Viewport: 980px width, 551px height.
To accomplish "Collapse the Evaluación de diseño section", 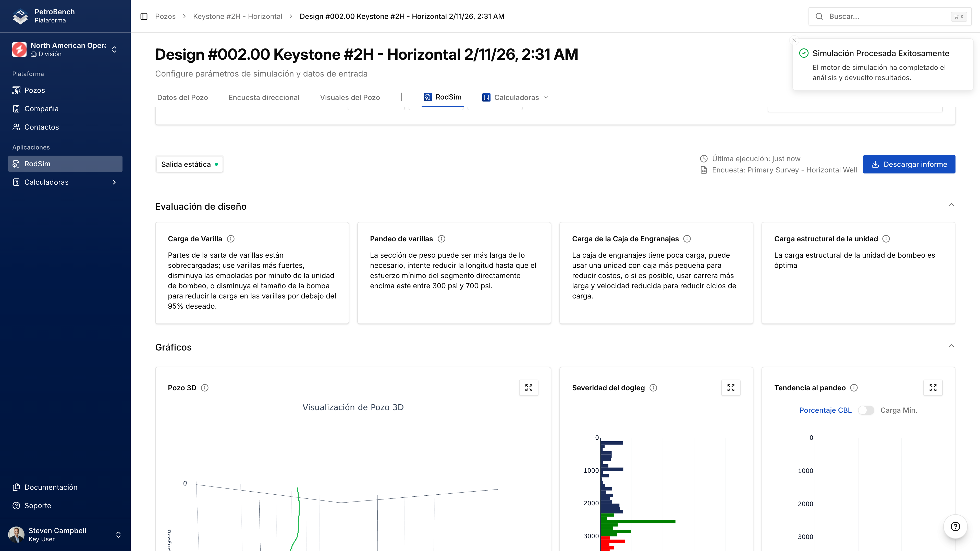I will click(x=951, y=205).
